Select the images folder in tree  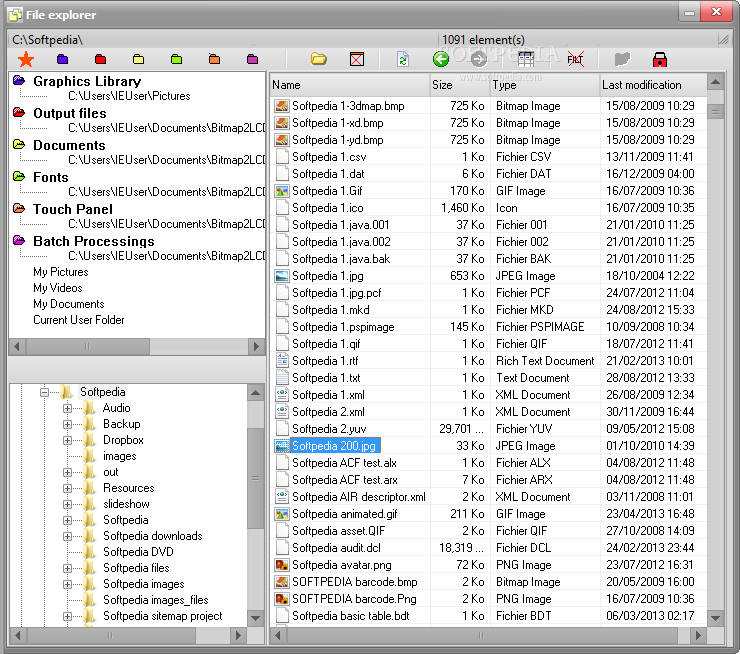(x=119, y=456)
